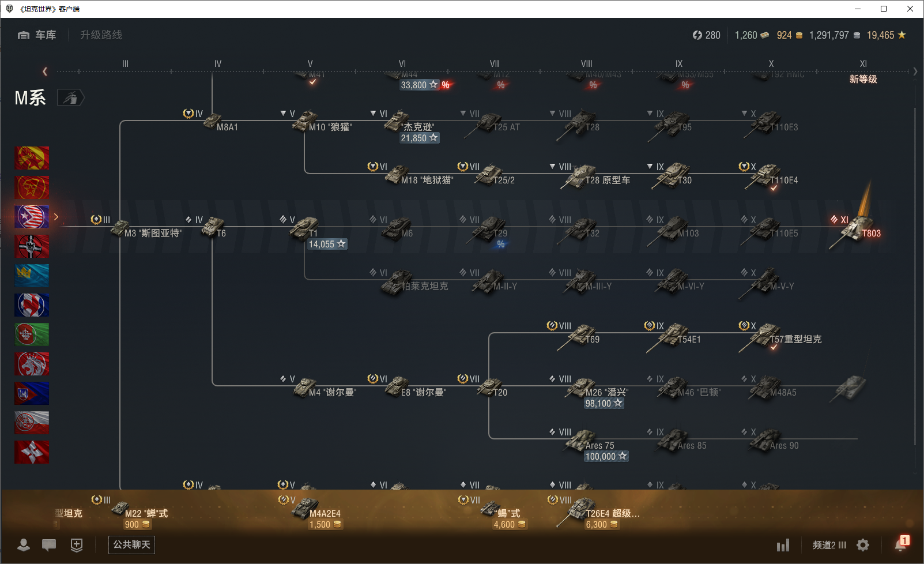Open the 公共聊天 public chat
Image resolution: width=924 pixels, height=564 pixels.
[x=131, y=544]
